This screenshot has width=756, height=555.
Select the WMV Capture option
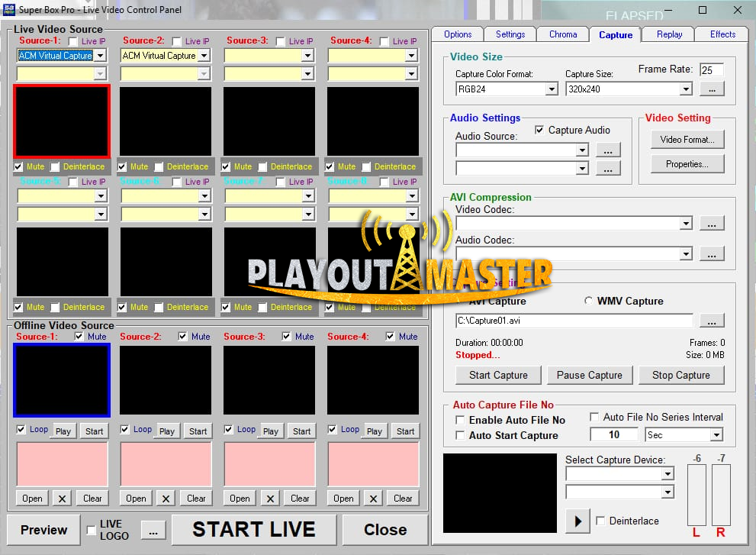click(x=587, y=300)
